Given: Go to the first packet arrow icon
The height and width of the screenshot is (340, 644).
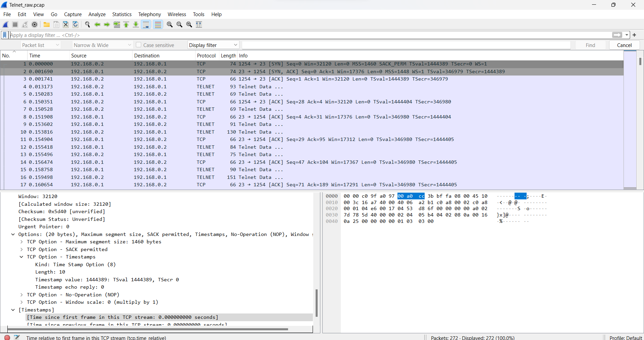Looking at the screenshot, I should pos(126,25).
